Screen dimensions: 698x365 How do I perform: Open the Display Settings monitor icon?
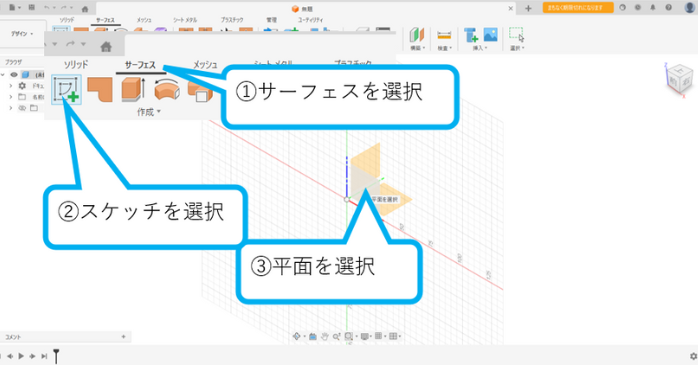(365, 337)
